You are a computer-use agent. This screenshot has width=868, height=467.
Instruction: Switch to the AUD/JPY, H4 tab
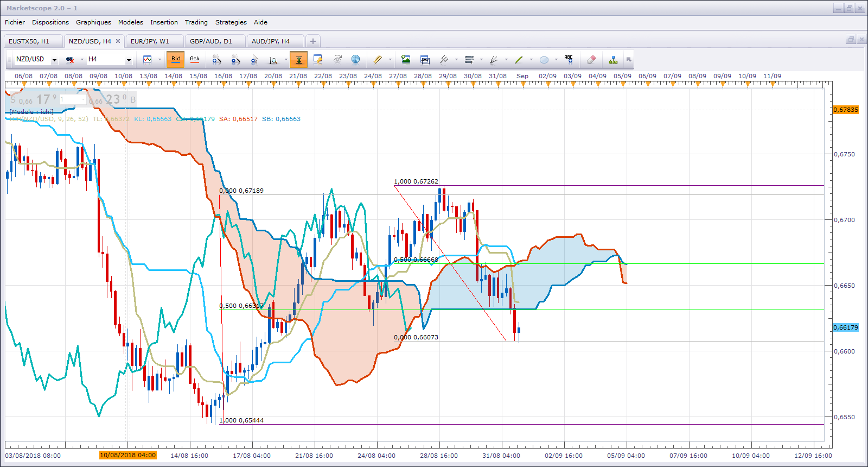click(x=275, y=41)
